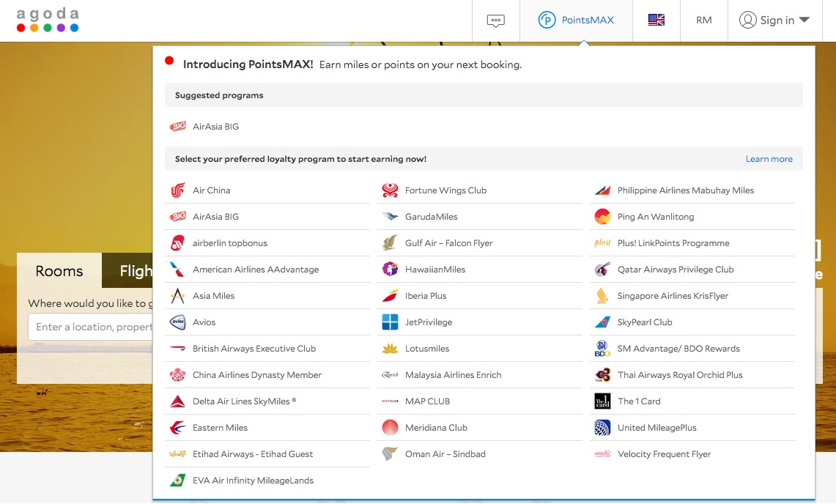Click the Agoda logo

point(48,20)
